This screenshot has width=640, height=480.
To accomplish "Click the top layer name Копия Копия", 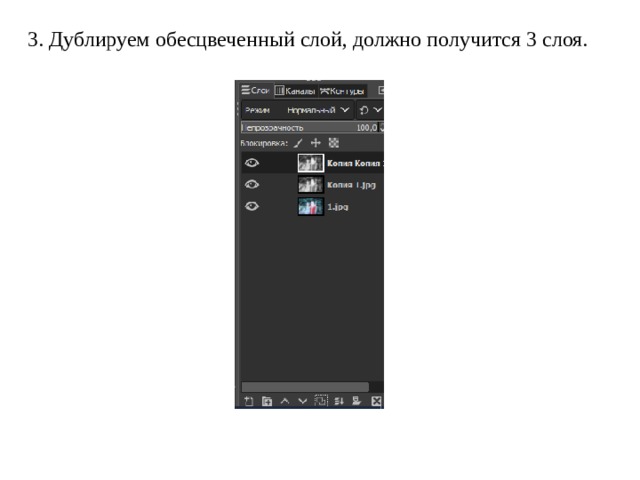I will click(x=355, y=163).
